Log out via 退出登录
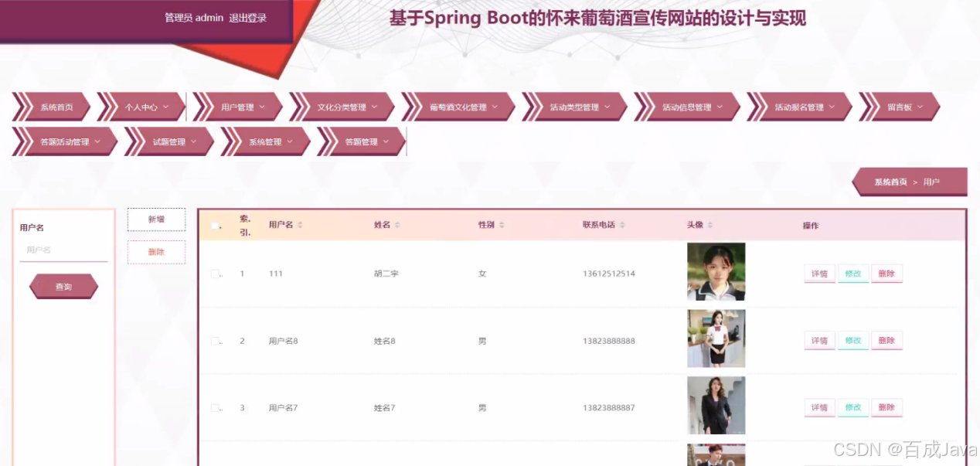The image size is (980, 466). pos(247,18)
